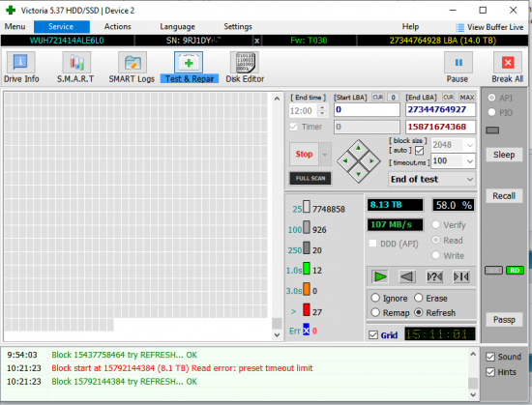Click the Start LBA input field
532x405 pixels.
click(367, 110)
